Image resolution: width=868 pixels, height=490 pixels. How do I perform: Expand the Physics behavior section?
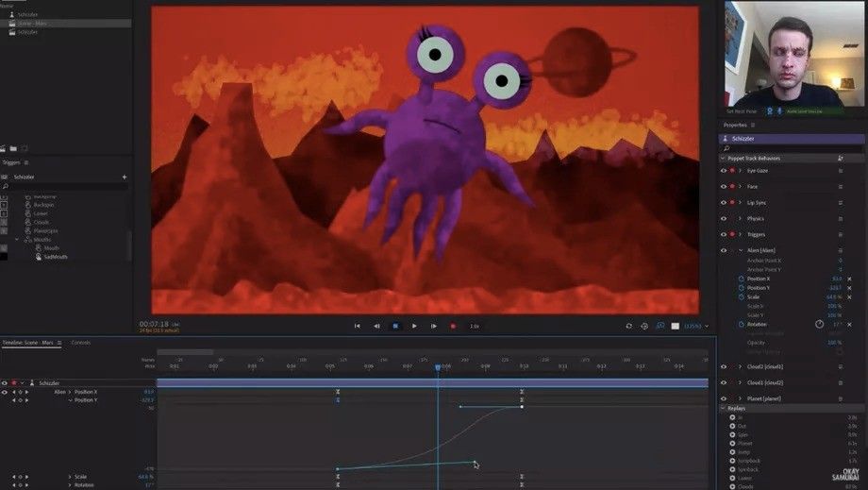click(x=740, y=218)
